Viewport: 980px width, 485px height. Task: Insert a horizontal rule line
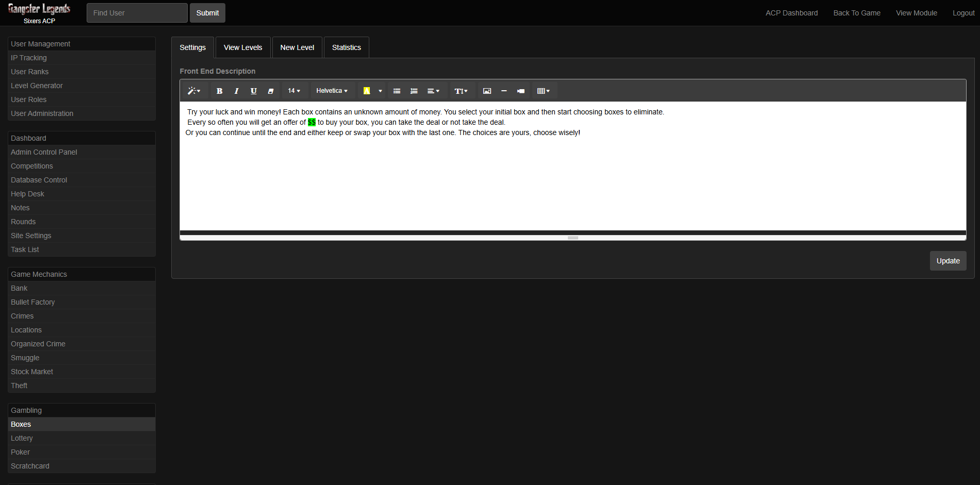click(x=504, y=91)
